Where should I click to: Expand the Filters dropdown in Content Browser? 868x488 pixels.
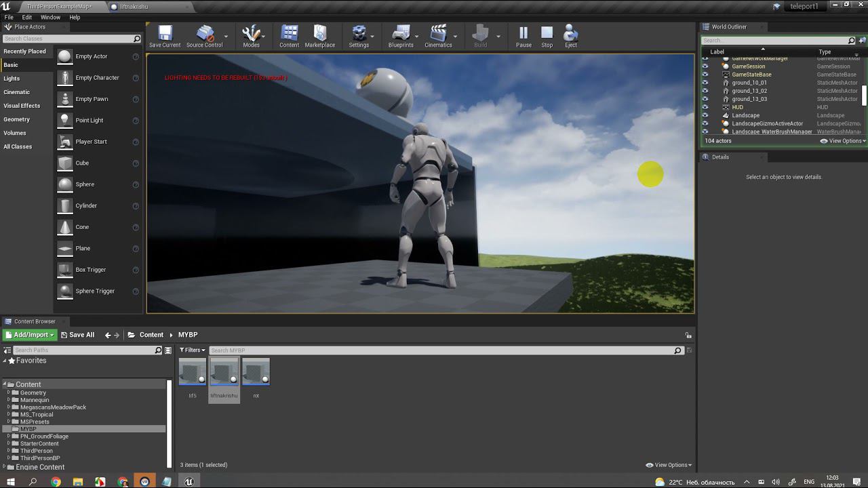(x=192, y=350)
